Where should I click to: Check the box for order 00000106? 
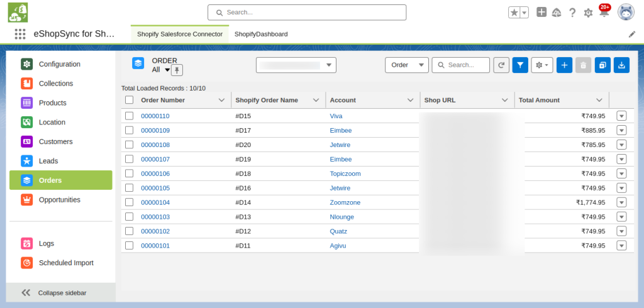(130, 173)
